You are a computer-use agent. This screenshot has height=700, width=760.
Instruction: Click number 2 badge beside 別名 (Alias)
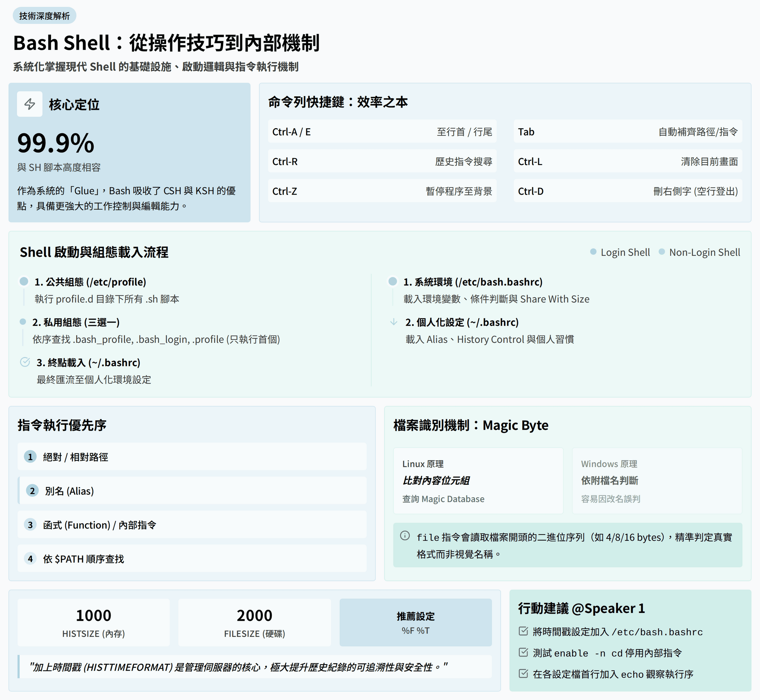tap(32, 490)
